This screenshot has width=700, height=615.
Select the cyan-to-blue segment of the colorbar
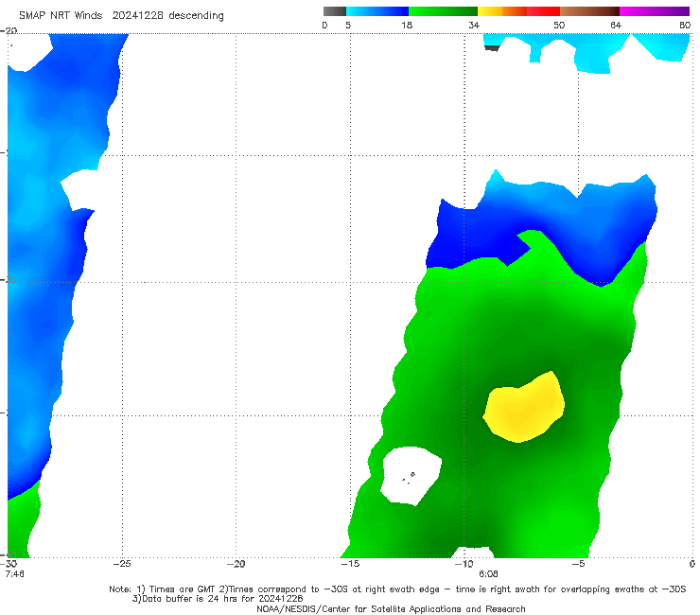377,11
